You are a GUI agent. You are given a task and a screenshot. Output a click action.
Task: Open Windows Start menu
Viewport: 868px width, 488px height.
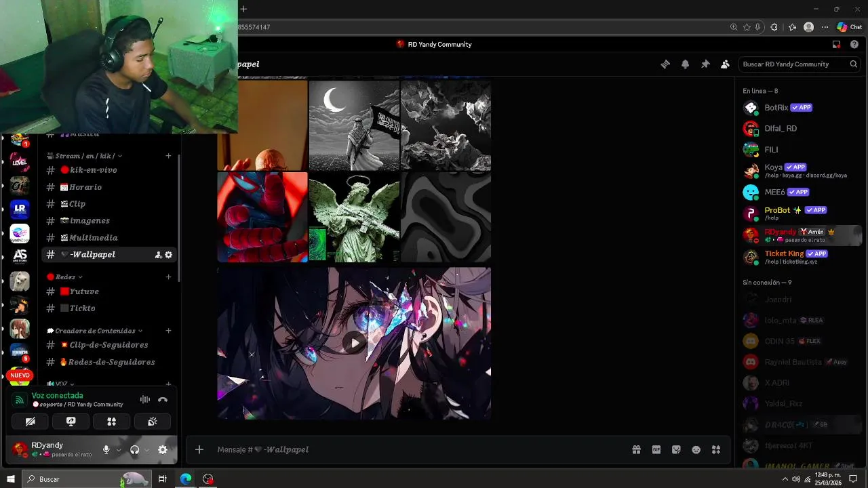tap(11, 479)
